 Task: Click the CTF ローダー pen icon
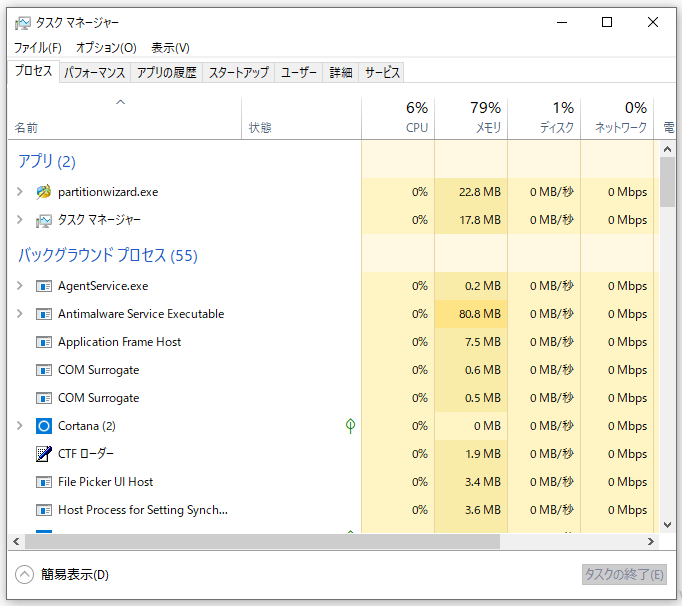click(x=43, y=454)
